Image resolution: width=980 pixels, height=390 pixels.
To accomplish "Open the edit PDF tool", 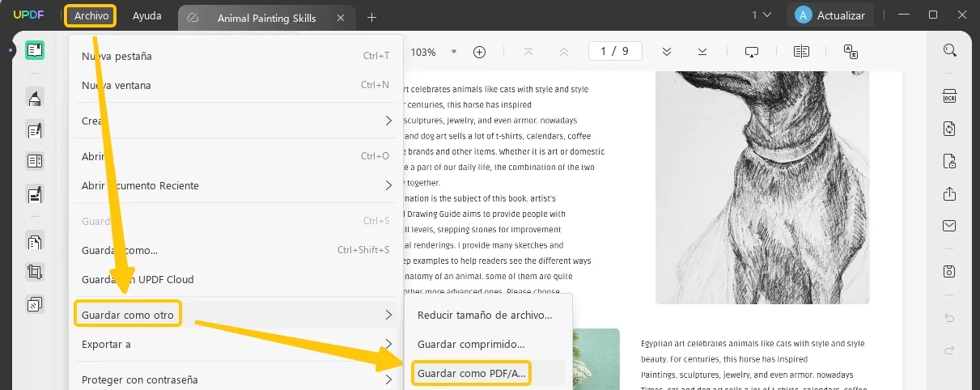I will [x=34, y=129].
